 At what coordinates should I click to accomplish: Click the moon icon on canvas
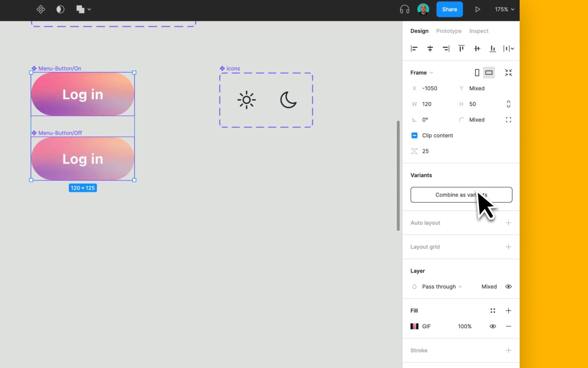[x=288, y=100]
